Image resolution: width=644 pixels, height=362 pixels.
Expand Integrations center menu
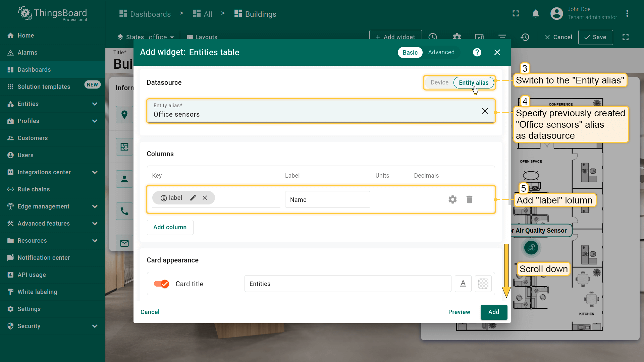(95, 172)
